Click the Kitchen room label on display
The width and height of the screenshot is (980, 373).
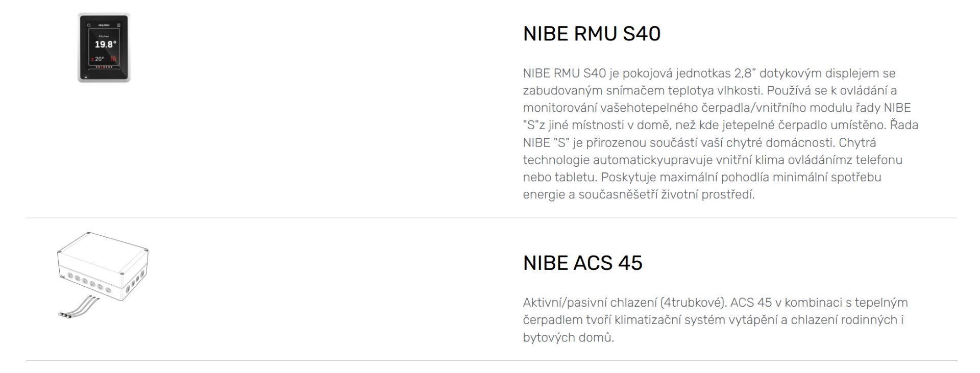point(104,36)
